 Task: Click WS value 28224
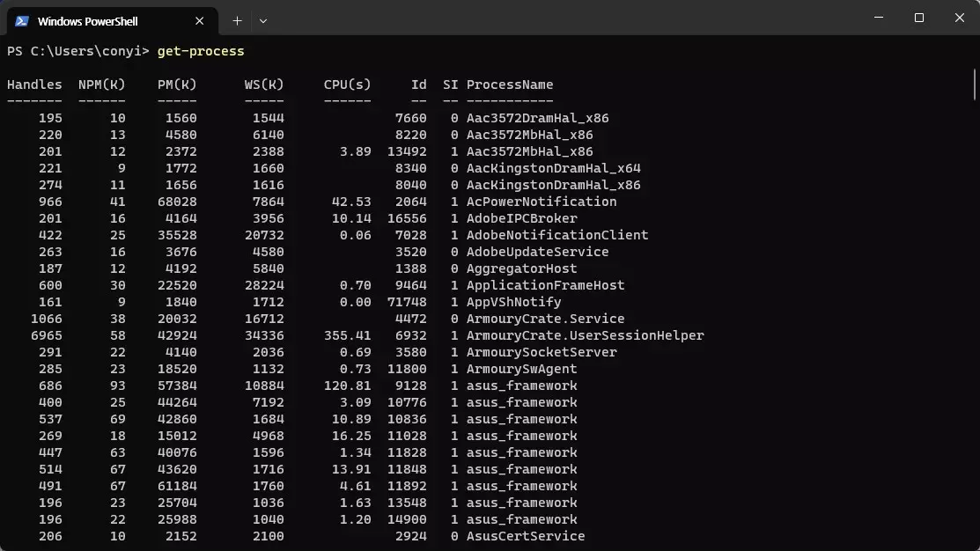tap(264, 285)
